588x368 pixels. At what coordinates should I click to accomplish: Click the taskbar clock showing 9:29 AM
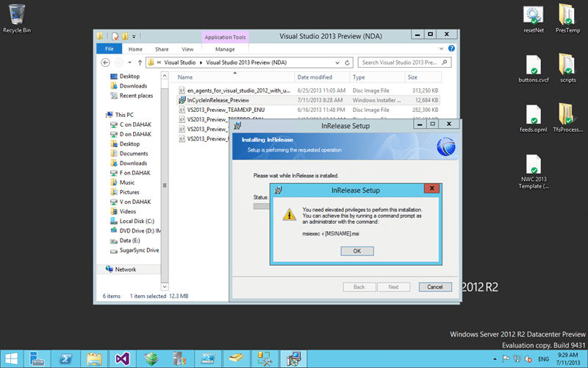[567, 358]
